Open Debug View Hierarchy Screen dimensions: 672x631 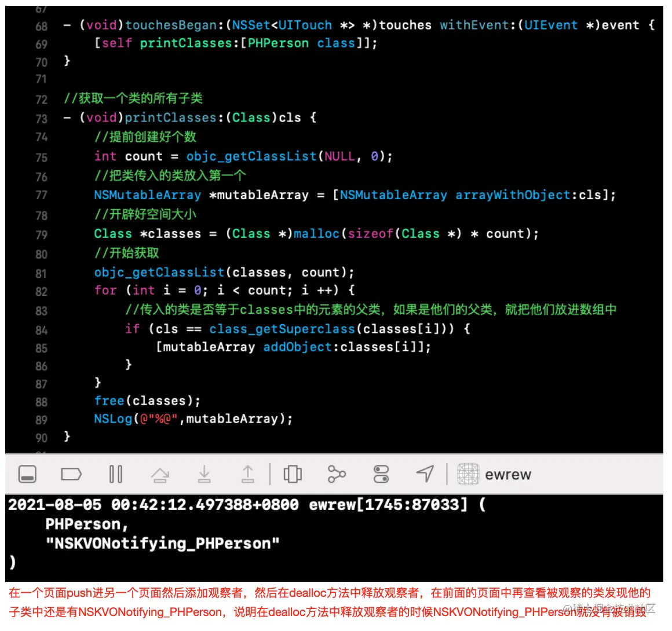click(x=293, y=474)
